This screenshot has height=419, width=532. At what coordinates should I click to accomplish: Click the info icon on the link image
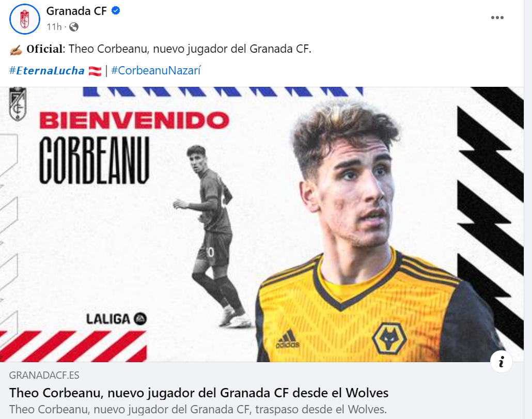tap(501, 362)
